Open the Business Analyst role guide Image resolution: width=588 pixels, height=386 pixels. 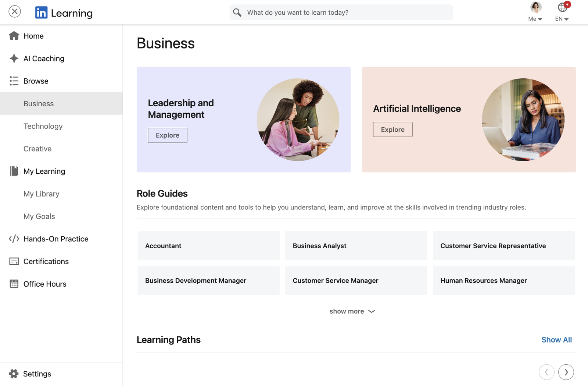coord(356,246)
